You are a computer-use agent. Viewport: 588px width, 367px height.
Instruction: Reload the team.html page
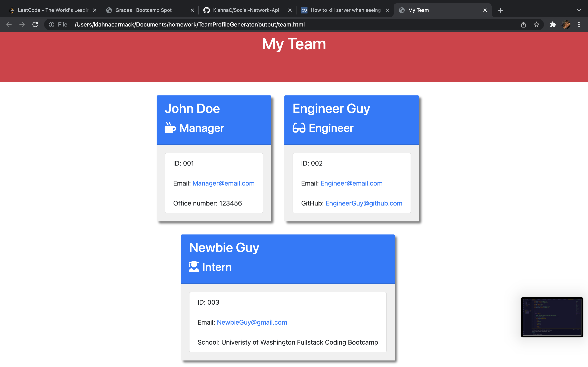pos(35,24)
